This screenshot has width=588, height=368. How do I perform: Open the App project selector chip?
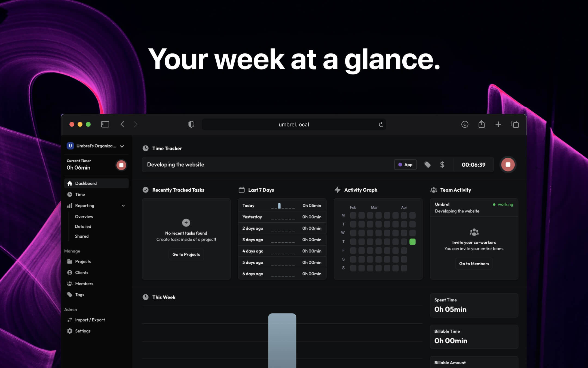click(x=405, y=165)
